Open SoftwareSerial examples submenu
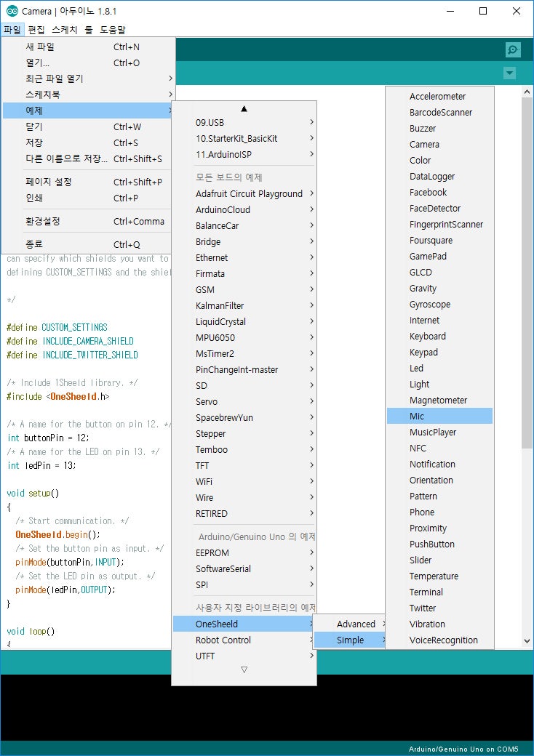The image size is (534, 756). 244,568
